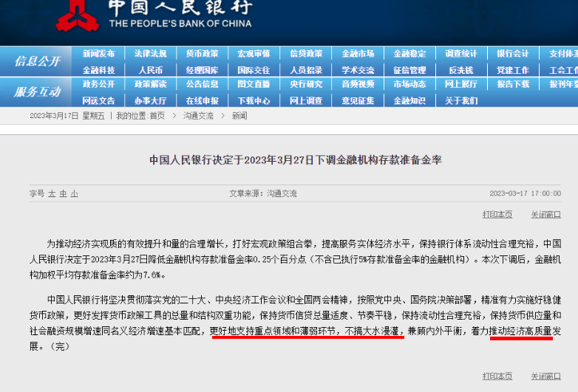Image resolution: width=578 pixels, height=392 pixels.
Task: Open the 法律法规 section
Action: [150, 54]
